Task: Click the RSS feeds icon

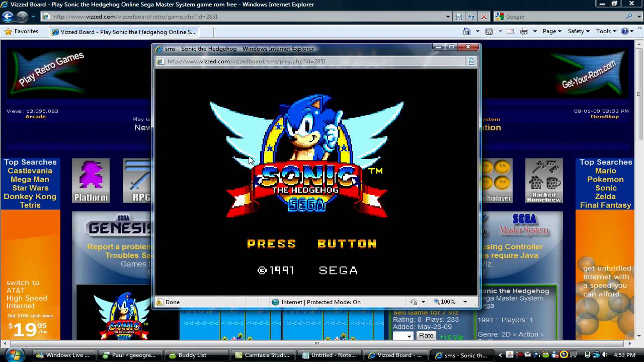Action: click(489, 31)
